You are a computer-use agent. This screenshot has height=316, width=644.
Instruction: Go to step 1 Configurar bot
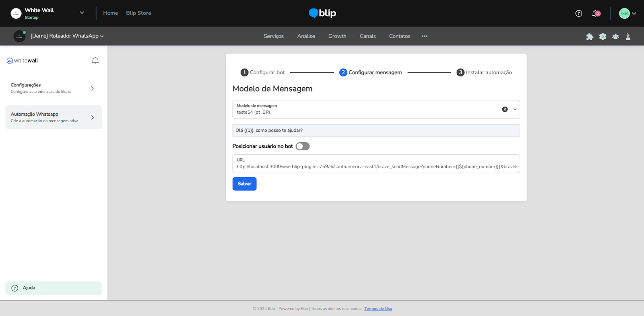click(262, 72)
